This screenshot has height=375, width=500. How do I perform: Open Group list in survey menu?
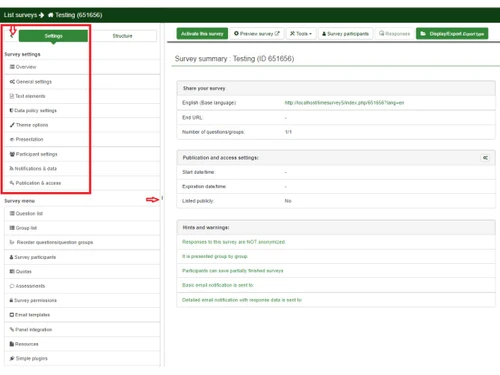[x=82, y=228]
